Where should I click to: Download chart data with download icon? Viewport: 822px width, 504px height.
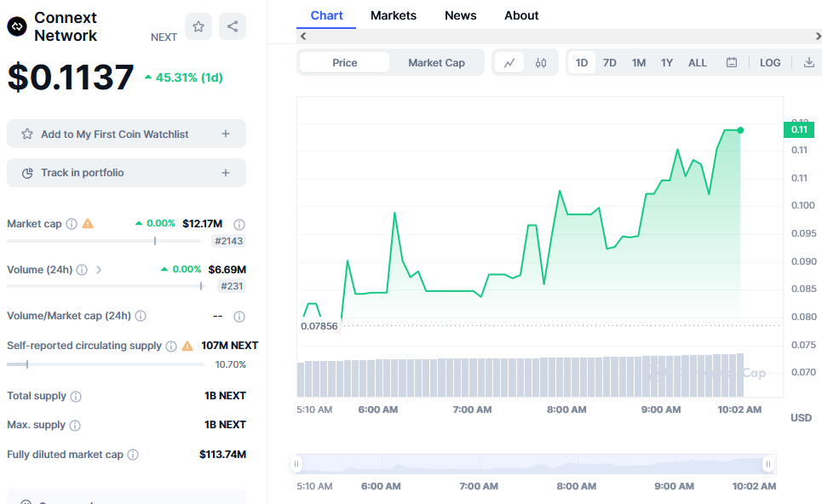pos(809,62)
